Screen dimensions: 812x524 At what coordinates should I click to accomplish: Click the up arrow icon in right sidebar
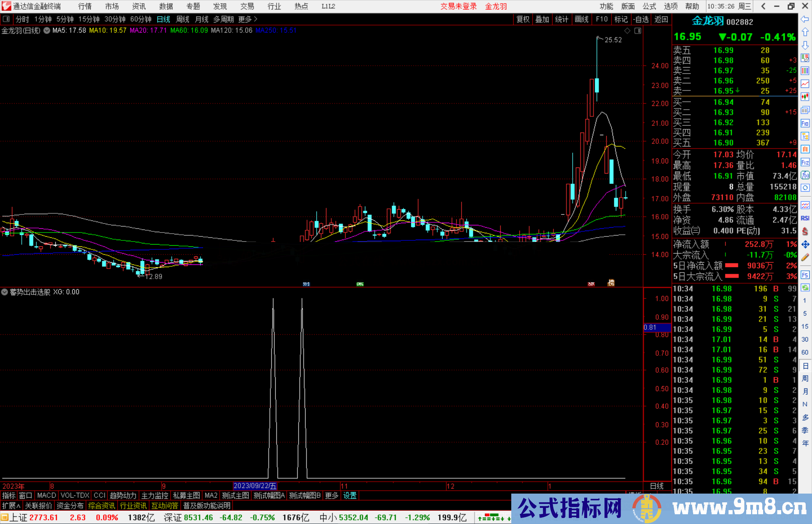805,32
